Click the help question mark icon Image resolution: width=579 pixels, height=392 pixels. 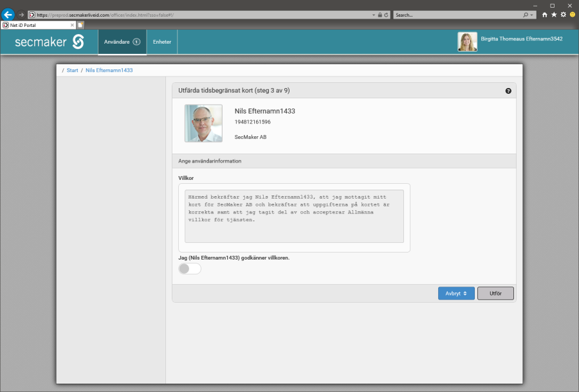coord(508,91)
